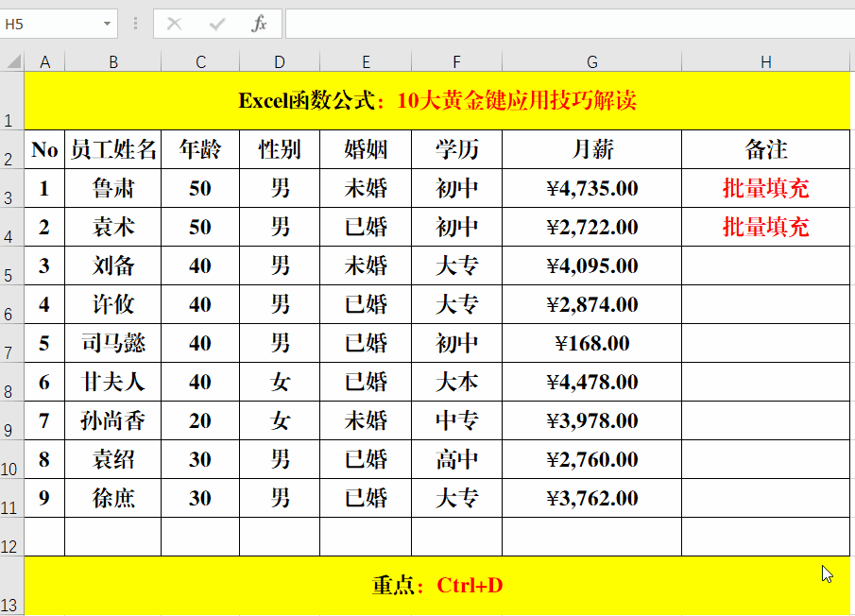Click education cell '中专'
Viewport: 855px width, 616px height.
tap(456, 420)
